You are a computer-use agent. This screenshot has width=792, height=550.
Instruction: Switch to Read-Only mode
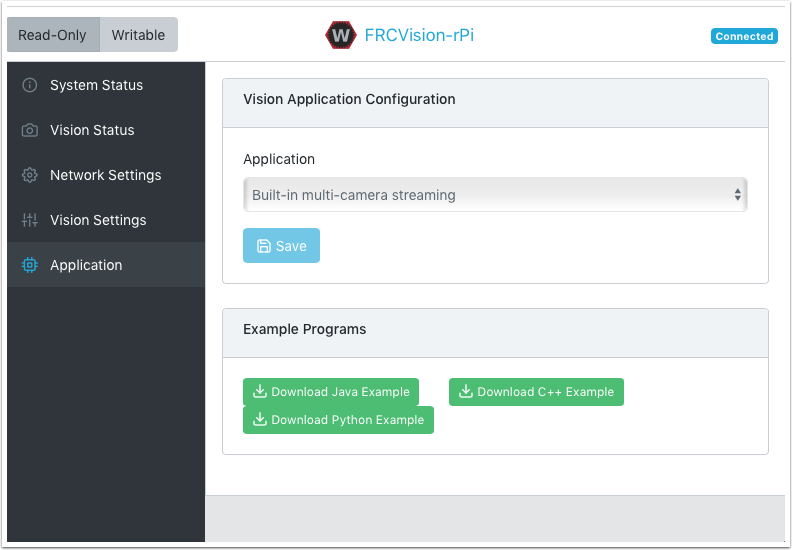[x=53, y=35]
